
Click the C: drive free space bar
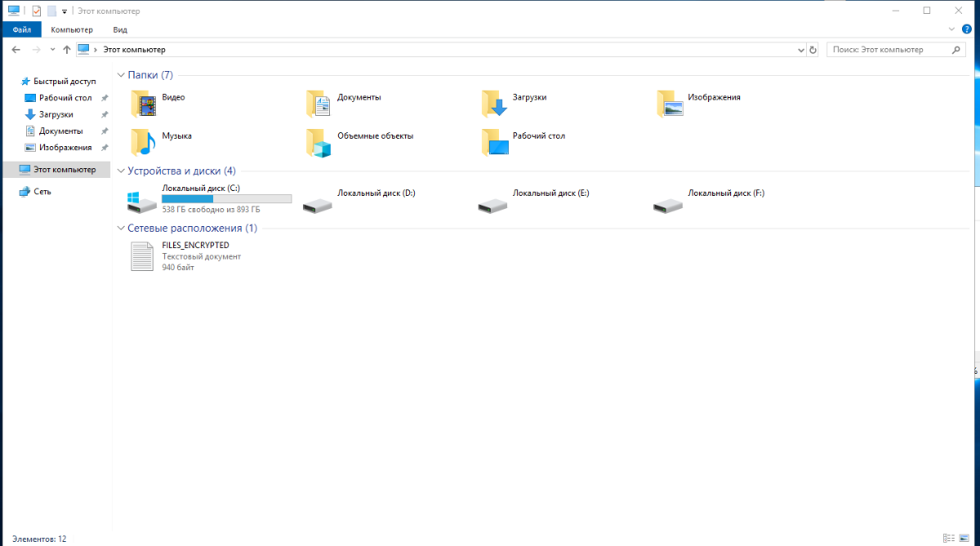(226, 198)
